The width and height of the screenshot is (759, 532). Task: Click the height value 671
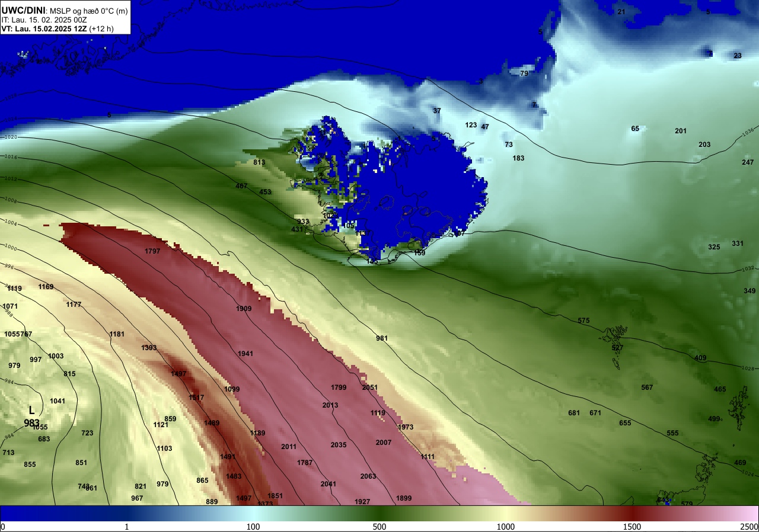click(x=595, y=413)
